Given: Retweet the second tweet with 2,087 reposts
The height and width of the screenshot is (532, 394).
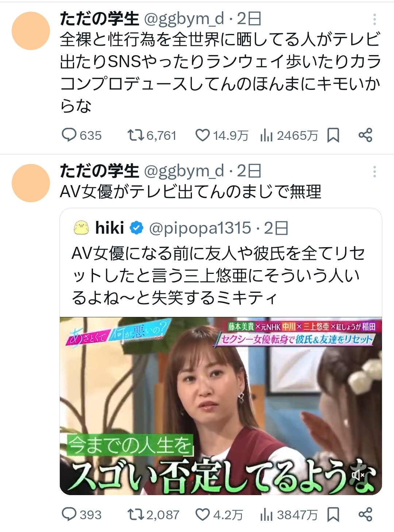Looking at the screenshot, I should 153,514.
